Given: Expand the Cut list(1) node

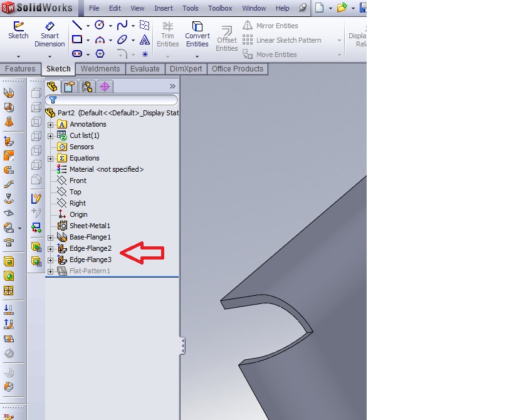Looking at the screenshot, I should click(50, 136).
